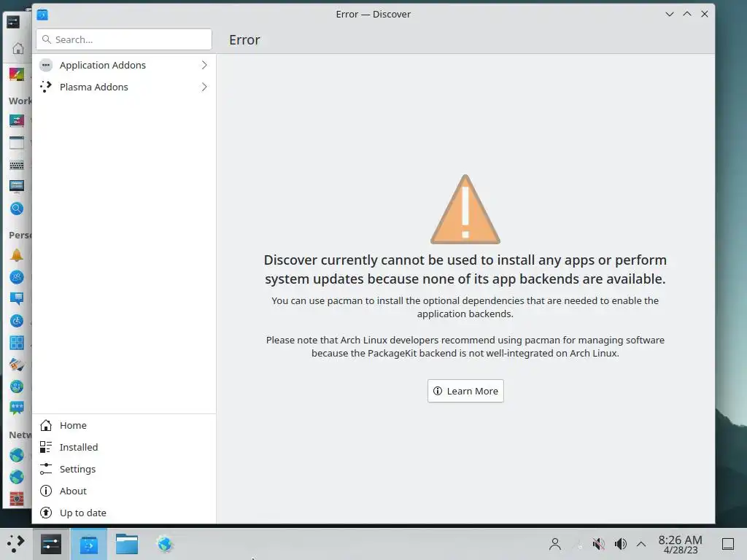
Task: Click the Search field in Discover
Action: tap(124, 39)
